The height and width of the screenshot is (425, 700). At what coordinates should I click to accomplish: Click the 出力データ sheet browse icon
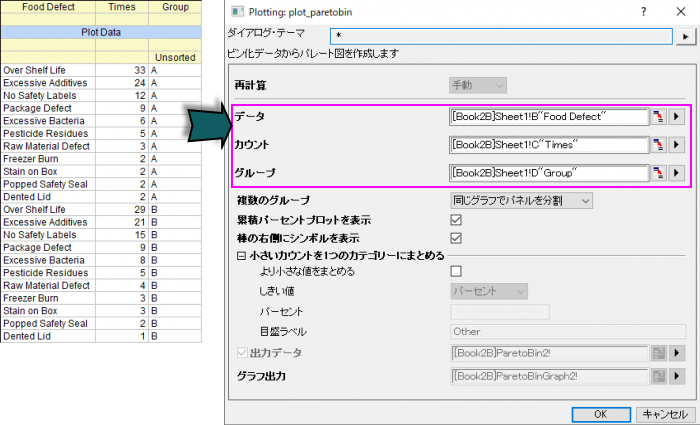point(658,353)
